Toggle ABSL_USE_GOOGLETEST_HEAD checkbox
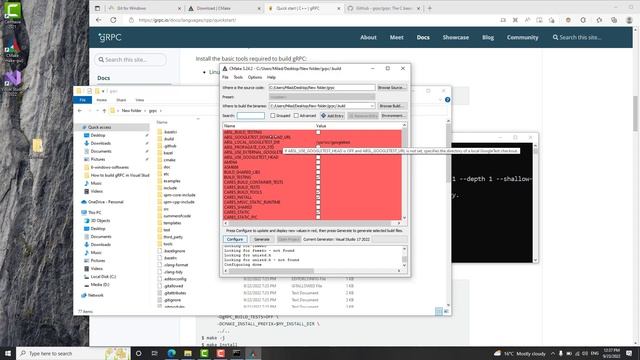 click(x=318, y=157)
